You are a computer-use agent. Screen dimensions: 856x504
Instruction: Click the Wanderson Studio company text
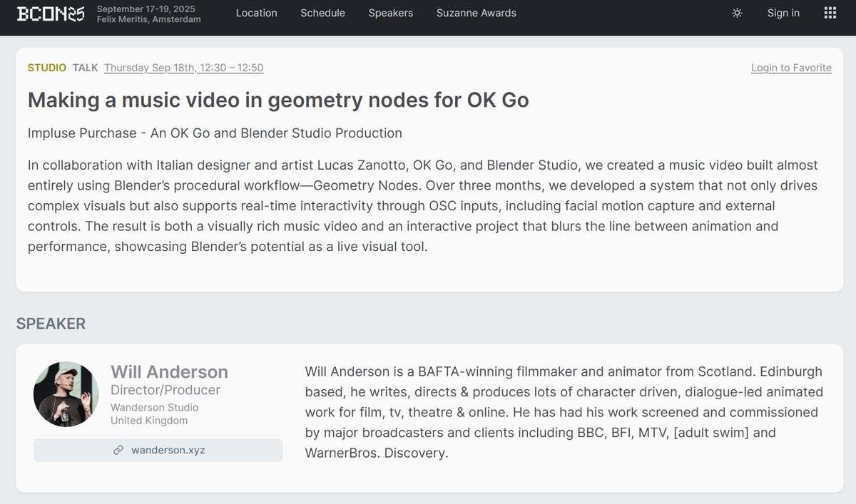coord(155,408)
